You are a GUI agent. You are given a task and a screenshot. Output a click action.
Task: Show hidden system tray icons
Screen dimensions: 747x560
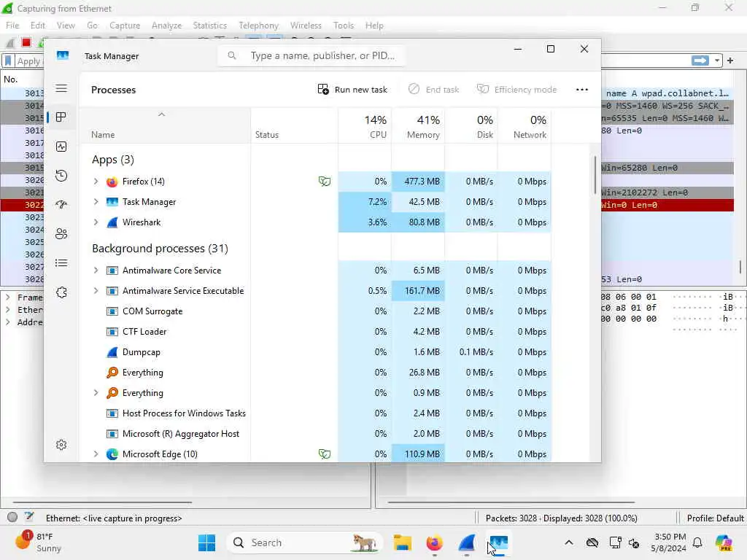[x=569, y=542]
